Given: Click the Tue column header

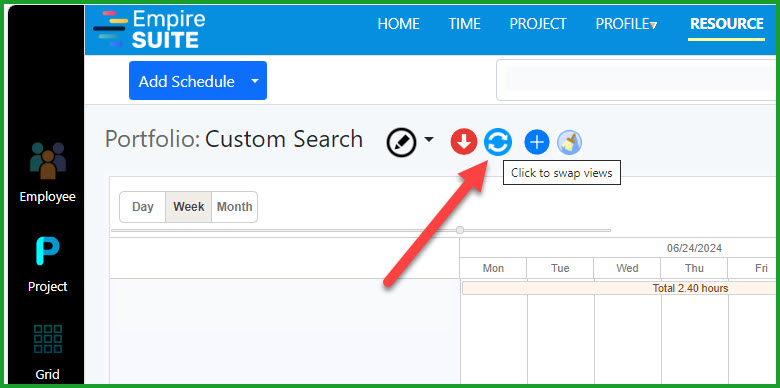Looking at the screenshot, I should 560,268.
